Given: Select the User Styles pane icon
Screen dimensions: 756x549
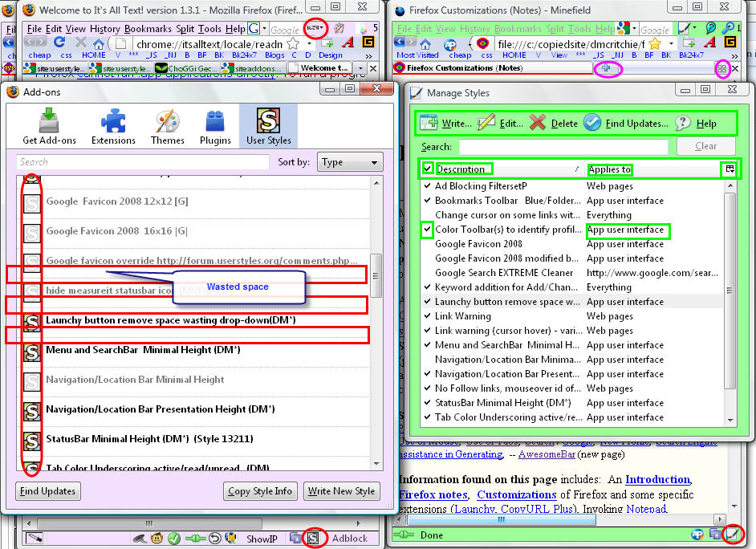Looking at the screenshot, I should point(269,126).
